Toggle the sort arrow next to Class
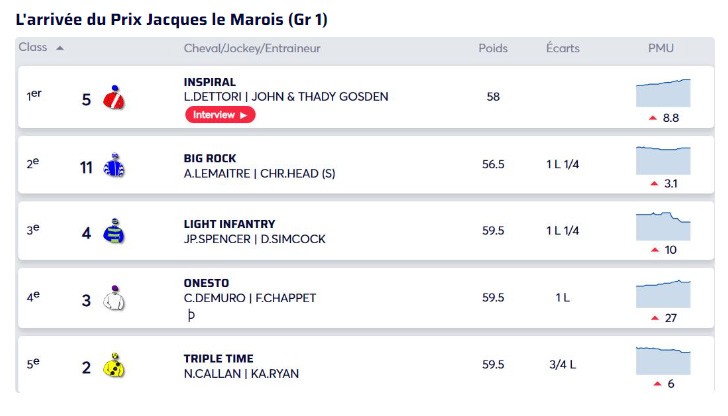 pos(60,48)
